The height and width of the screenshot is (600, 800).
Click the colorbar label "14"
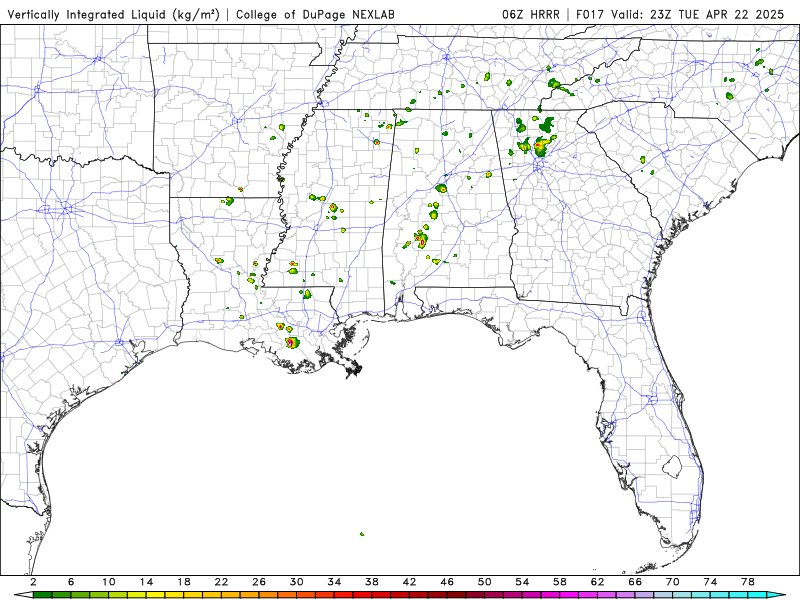[146, 582]
